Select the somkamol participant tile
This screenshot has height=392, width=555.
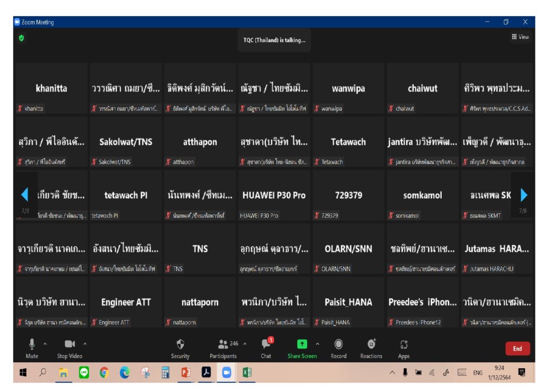point(423,195)
